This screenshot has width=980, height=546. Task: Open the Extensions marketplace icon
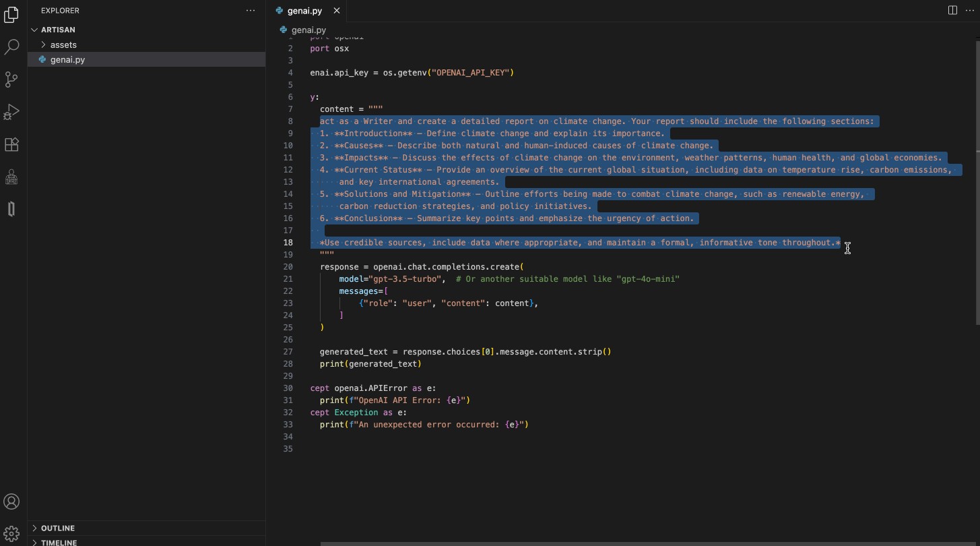coord(11,144)
